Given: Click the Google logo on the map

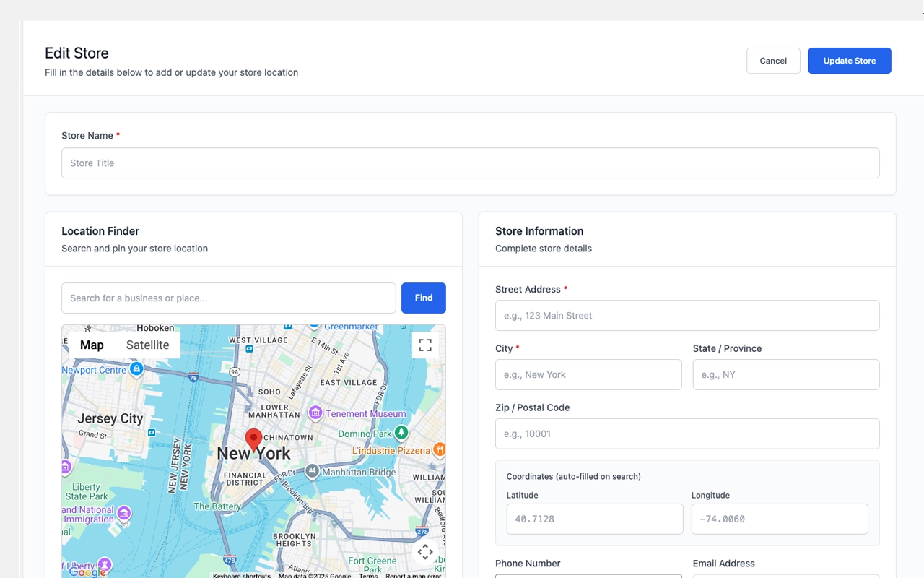Looking at the screenshot, I should point(87,571).
